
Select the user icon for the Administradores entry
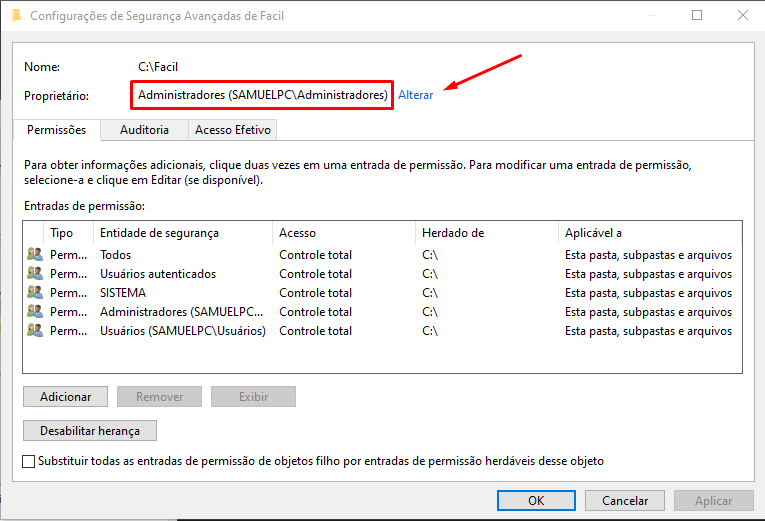click(x=35, y=312)
